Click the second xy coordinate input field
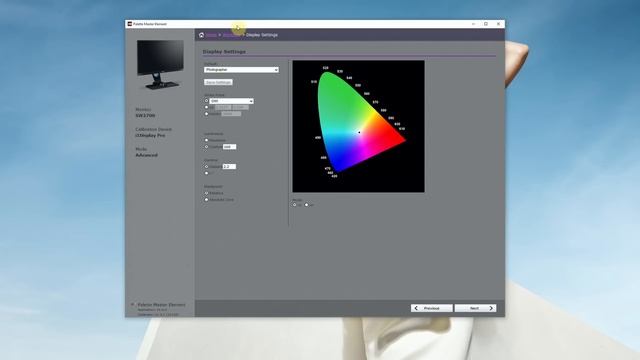Viewport: 640px width, 360px height. [x=240, y=107]
